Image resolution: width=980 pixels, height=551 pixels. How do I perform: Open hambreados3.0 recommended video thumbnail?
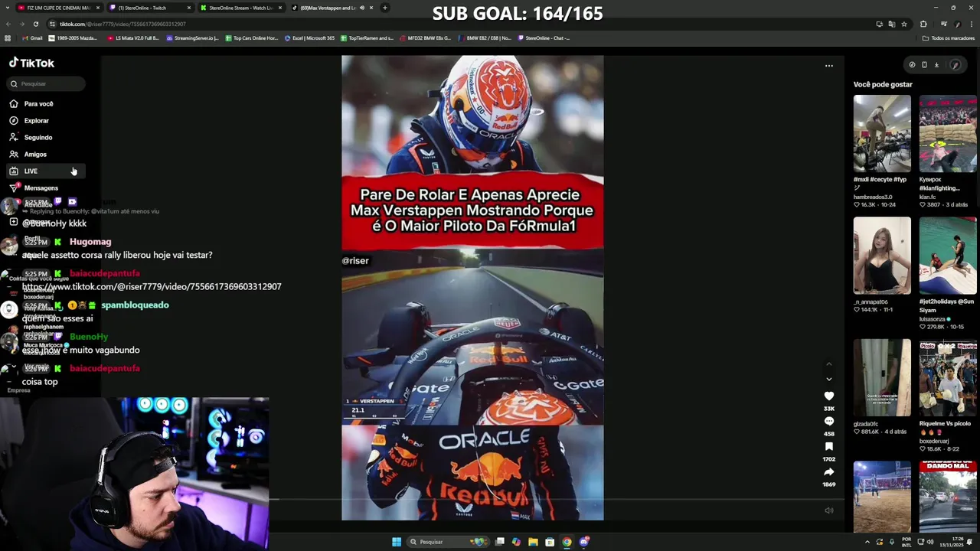point(882,133)
